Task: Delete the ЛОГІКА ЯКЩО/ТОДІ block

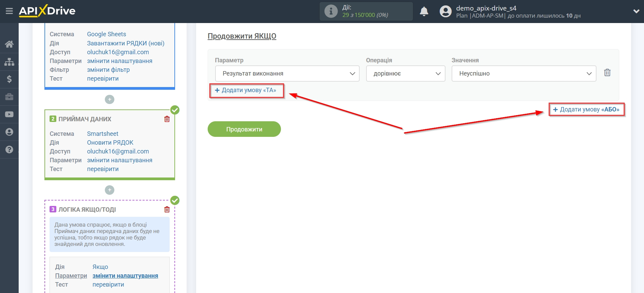Action: (167, 209)
